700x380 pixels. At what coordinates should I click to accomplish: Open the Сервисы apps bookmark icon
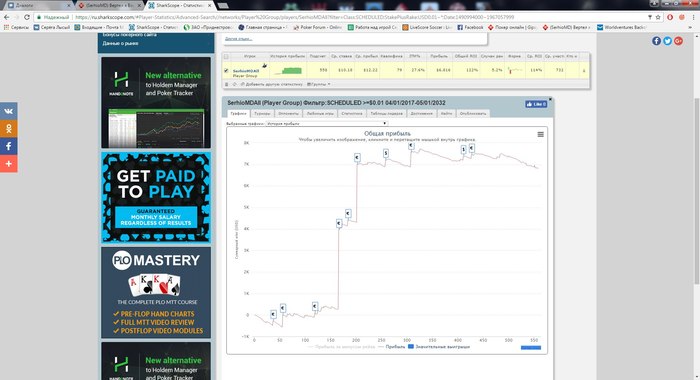pyautogui.click(x=6, y=27)
